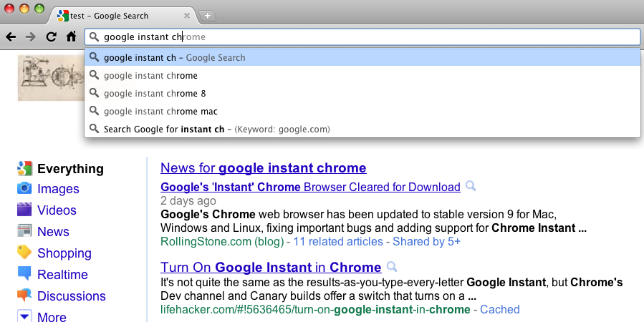Pick the 'google instant chrome 8' suggestion
644x322 pixels.
coord(362,94)
